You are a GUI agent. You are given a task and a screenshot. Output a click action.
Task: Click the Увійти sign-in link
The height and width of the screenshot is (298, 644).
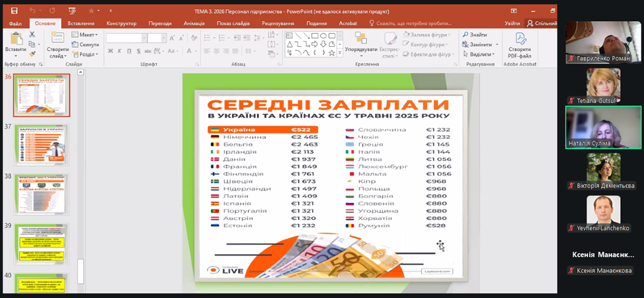pyautogui.click(x=512, y=23)
